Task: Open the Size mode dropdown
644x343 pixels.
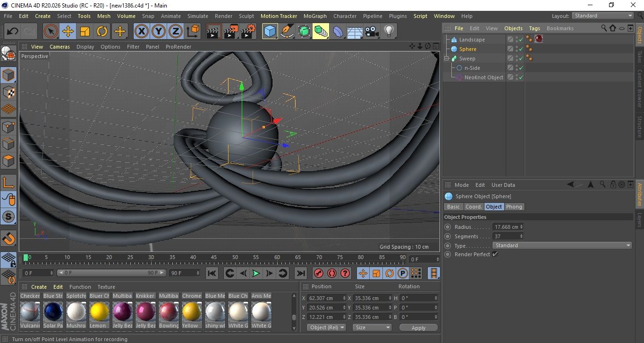Action: (373, 327)
